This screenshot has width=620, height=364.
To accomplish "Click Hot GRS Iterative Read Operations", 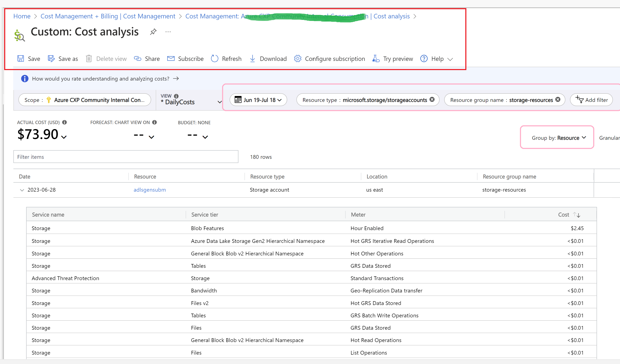I will [392, 241].
